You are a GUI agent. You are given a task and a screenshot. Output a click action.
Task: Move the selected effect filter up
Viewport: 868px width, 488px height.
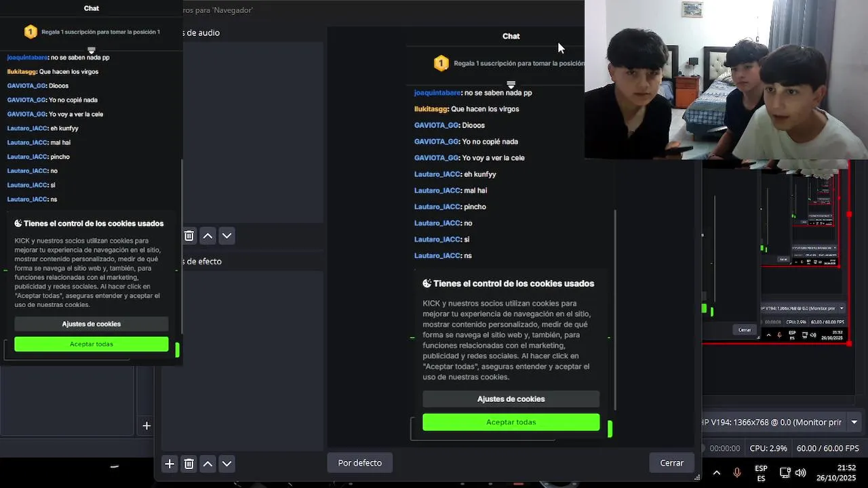[208, 464]
